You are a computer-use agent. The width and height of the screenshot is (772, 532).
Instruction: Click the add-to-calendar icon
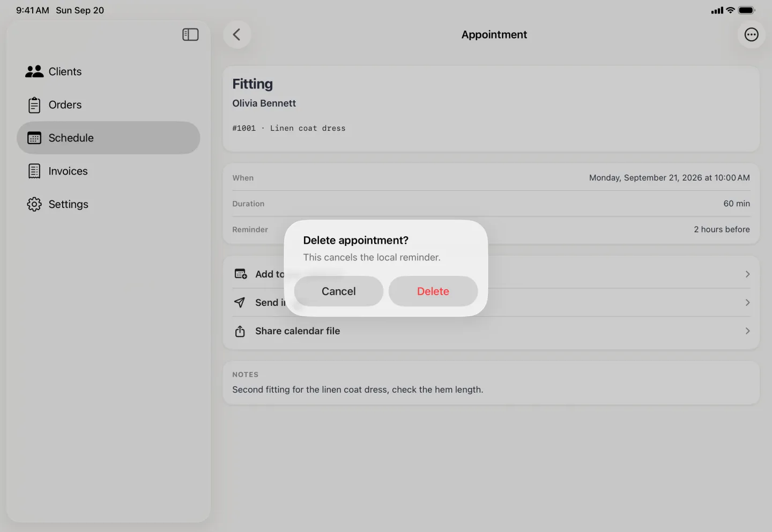pos(241,274)
